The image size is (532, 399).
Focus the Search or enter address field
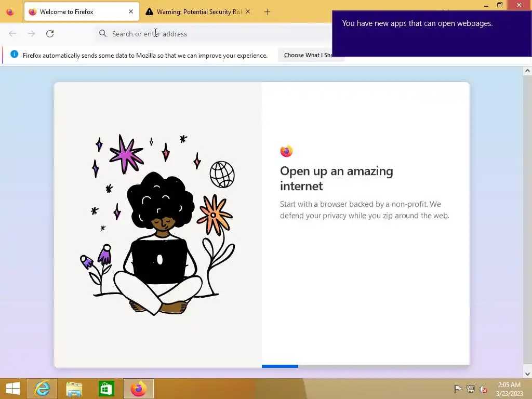[214, 34]
